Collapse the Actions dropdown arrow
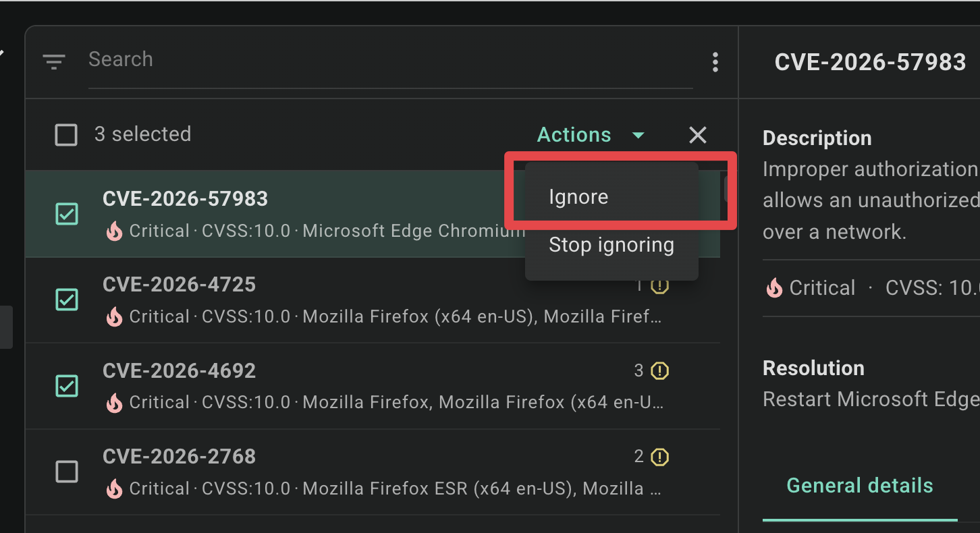The image size is (980, 533). coord(638,136)
